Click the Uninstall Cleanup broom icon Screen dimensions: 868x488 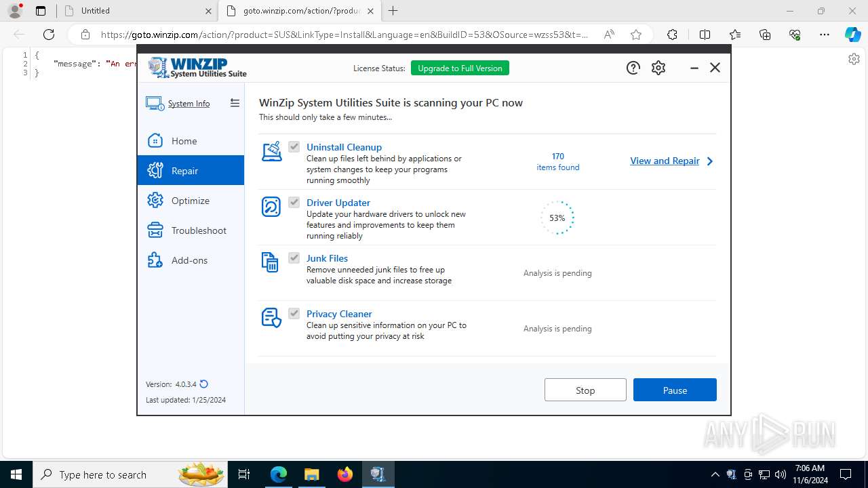(271, 151)
